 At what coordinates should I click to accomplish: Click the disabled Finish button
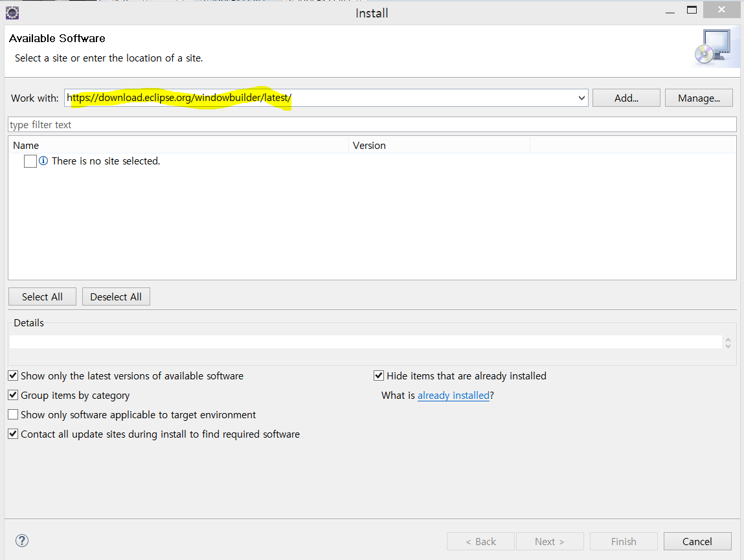pyautogui.click(x=624, y=541)
